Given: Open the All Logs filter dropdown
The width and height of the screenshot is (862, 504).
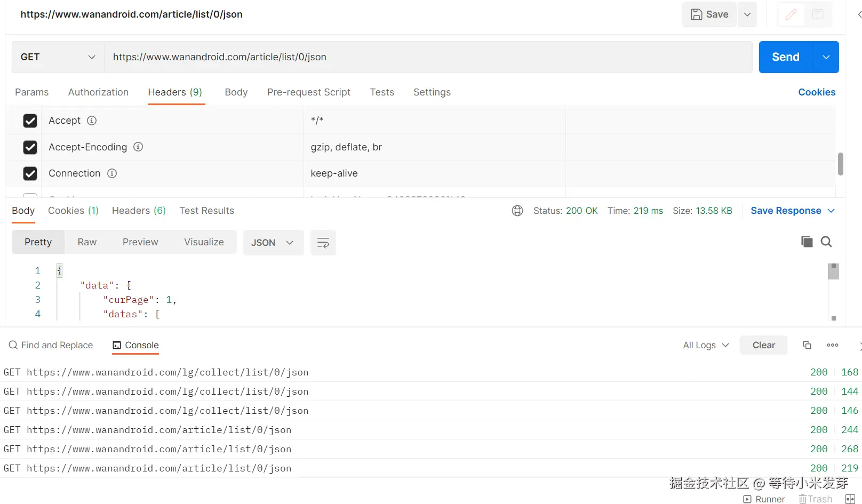Looking at the screenshot, I should pyautogui.click(x=706, y=345).
